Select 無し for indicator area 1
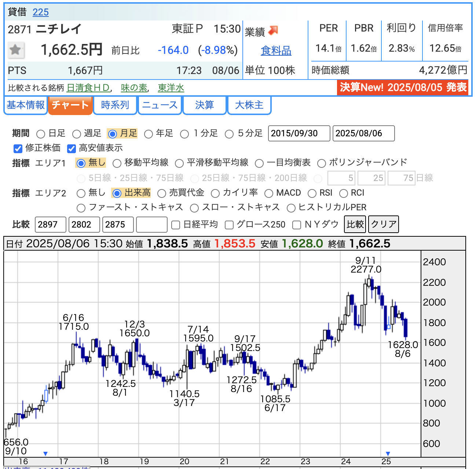476x469 pixels. 81,163
